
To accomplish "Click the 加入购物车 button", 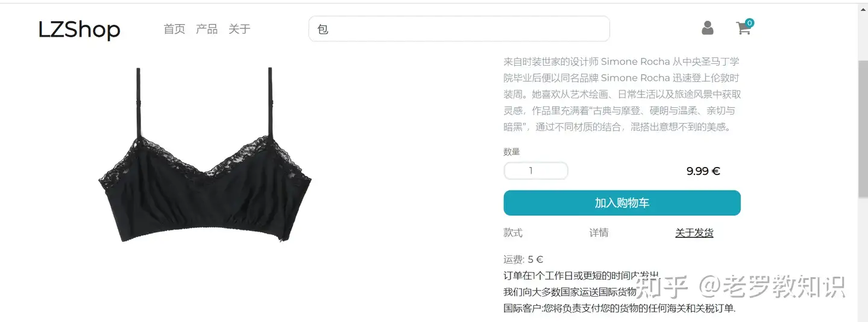I will (622, 203).
